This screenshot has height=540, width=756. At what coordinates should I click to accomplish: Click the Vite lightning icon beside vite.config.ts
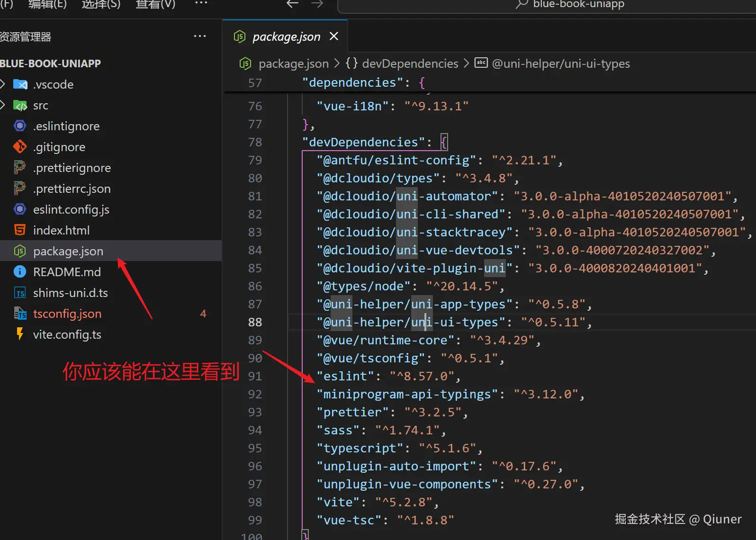(x=20, y=334)
